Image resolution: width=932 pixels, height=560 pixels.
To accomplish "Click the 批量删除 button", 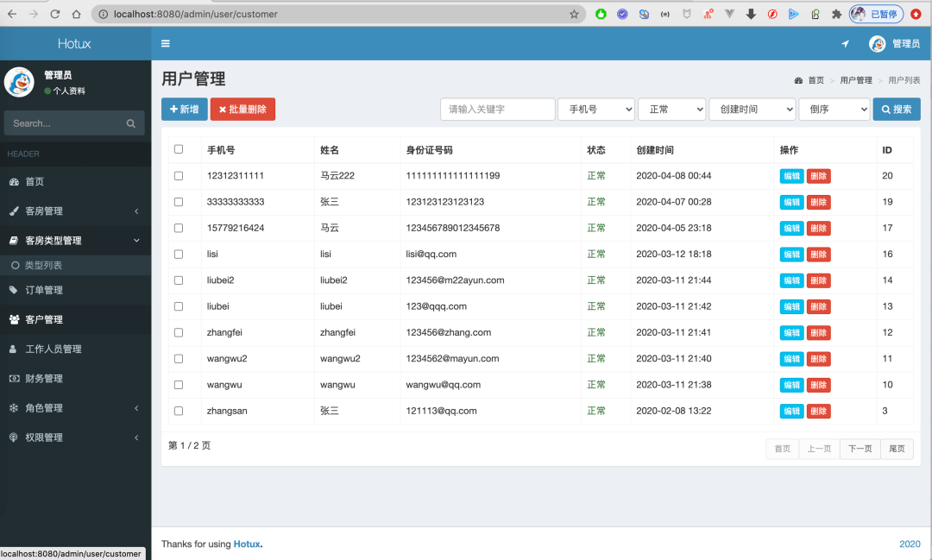I will 242,110.
